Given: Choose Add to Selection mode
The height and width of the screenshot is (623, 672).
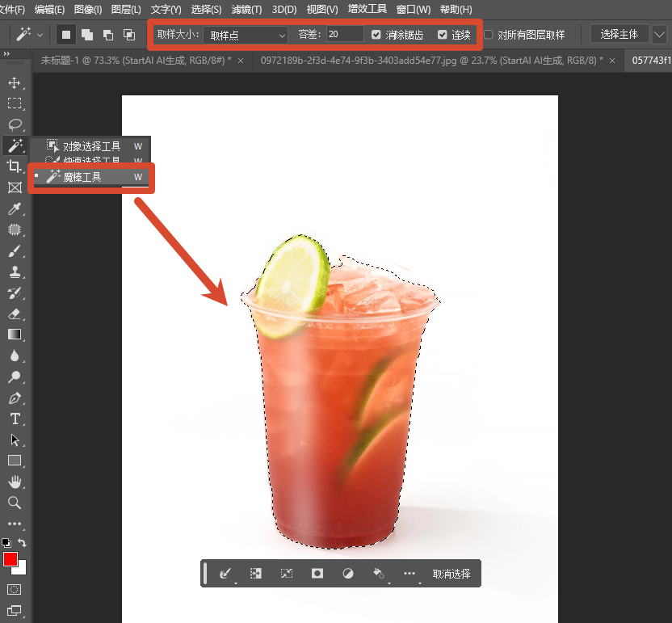Looking at the screenshot, I should 87,35.
